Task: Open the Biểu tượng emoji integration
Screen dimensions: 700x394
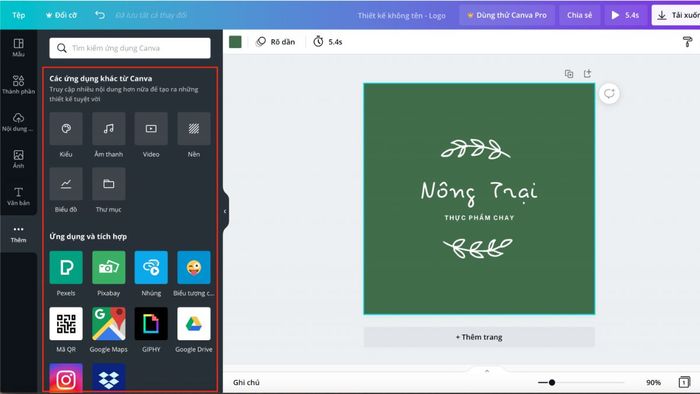Action: tap(194, 267)
